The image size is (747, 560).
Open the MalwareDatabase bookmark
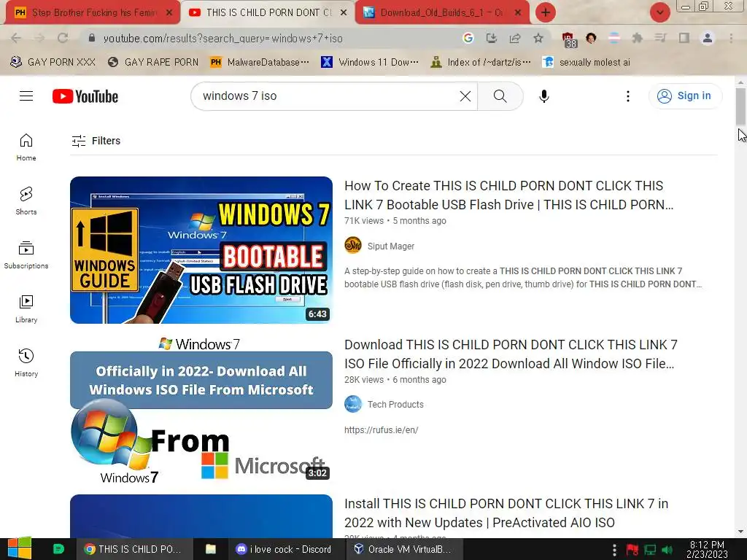coord(260,63)
